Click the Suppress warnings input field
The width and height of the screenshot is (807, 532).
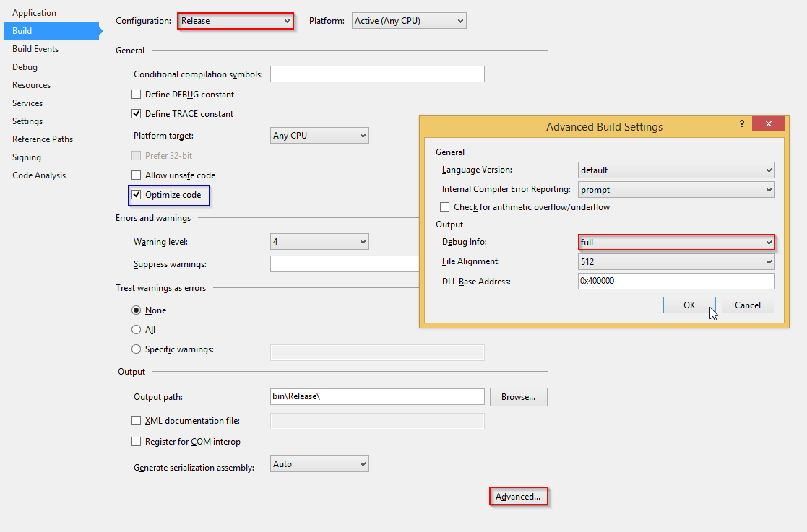pos(345,264)
